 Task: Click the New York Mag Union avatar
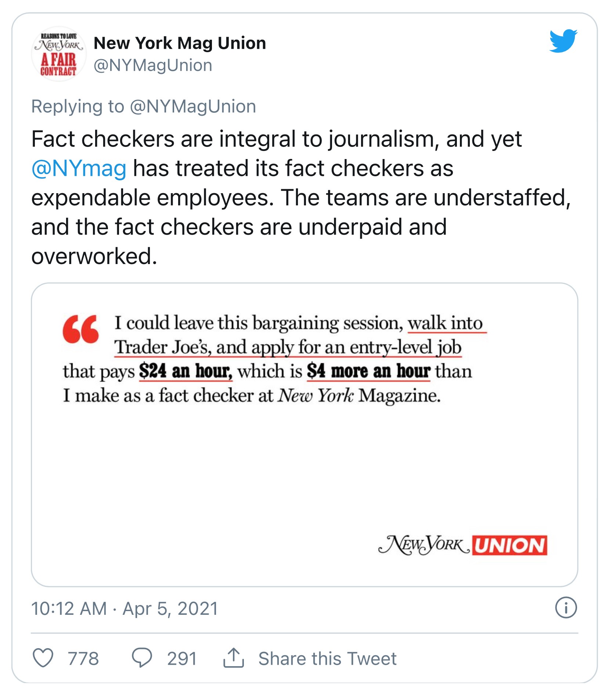[x=59, y=54]
